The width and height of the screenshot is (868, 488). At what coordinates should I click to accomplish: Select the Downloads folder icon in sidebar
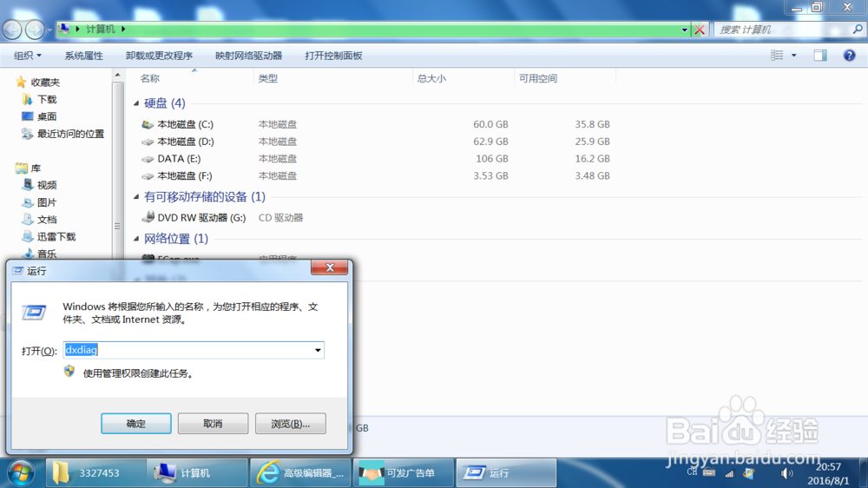tap(27, 99)
